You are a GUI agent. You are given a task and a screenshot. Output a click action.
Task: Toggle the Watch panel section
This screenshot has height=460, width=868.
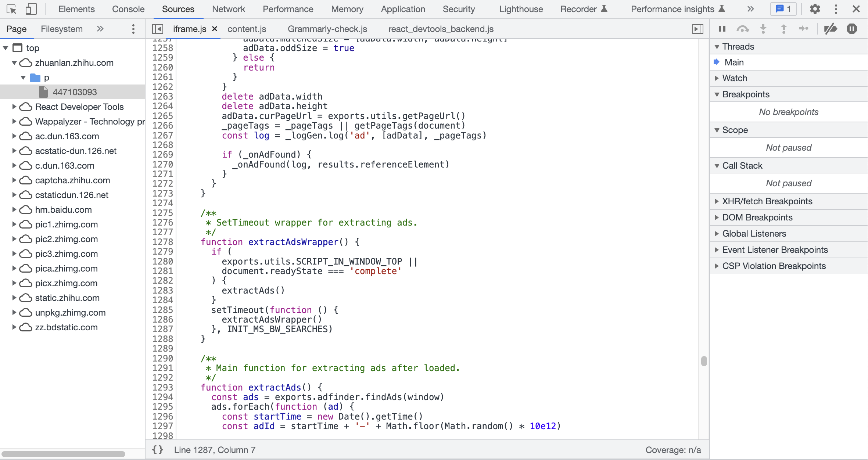coord(734,78)
